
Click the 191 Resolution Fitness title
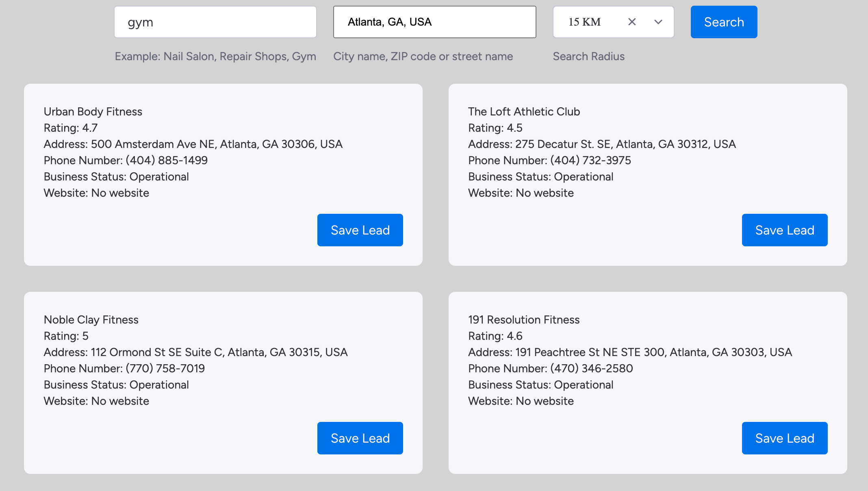[524, 320]
